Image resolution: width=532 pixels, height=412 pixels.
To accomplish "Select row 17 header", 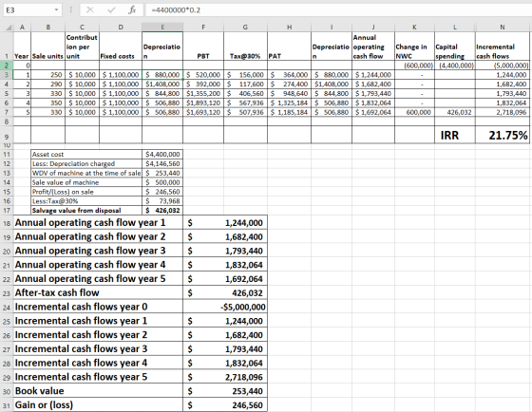I will click(7, 210).
